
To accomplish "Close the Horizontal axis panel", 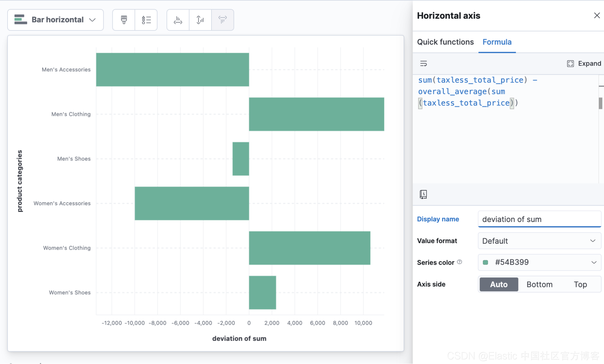I will pyautogui.click(x=597, y=15).
